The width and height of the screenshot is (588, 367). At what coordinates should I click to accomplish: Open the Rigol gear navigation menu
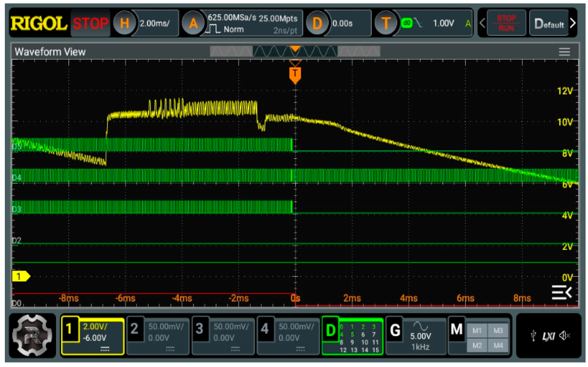pyautogui.click(x=32, y=335)
